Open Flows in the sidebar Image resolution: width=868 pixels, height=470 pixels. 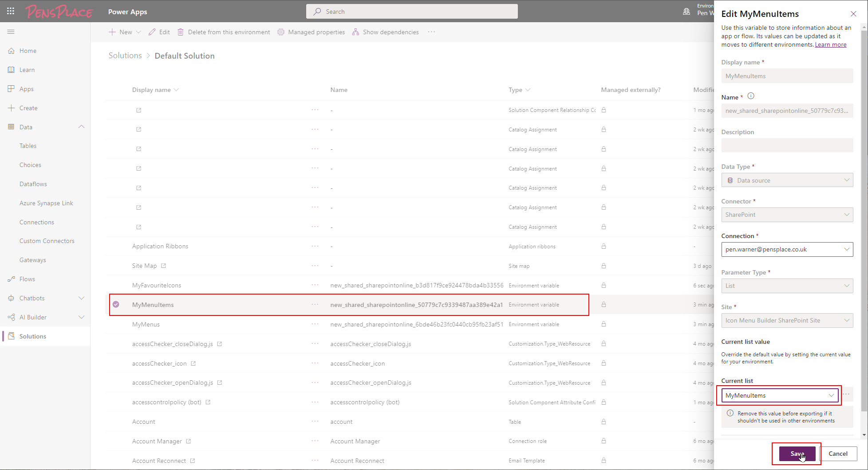pyautogui.click(x=27, y=279)
